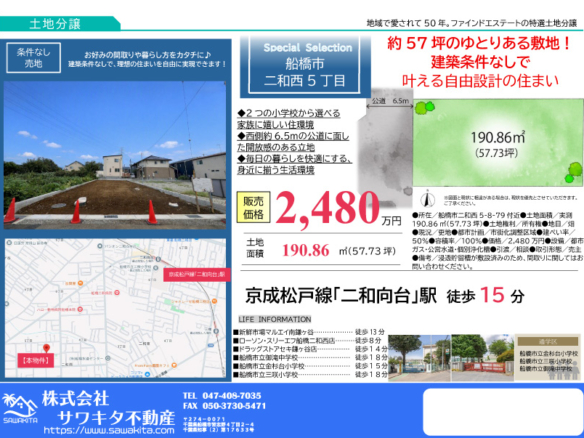
Task: Click the TEL 047-408-7035 number
Action: pos(222,396)
